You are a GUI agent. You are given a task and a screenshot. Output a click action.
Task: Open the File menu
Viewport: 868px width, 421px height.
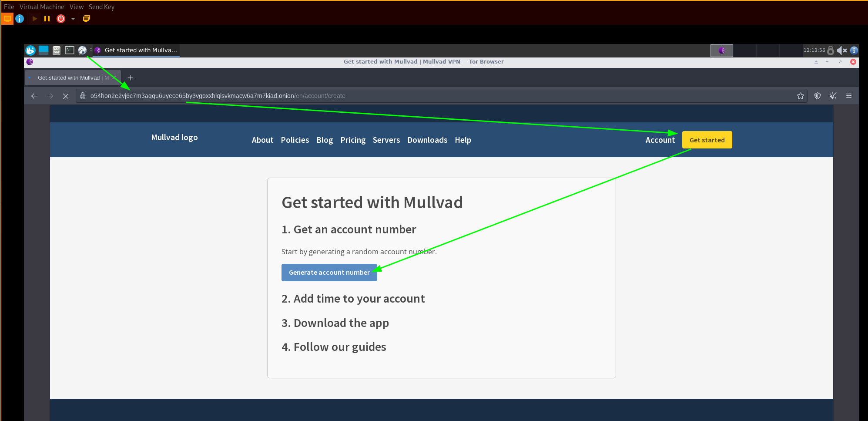(x=9, y=7)
